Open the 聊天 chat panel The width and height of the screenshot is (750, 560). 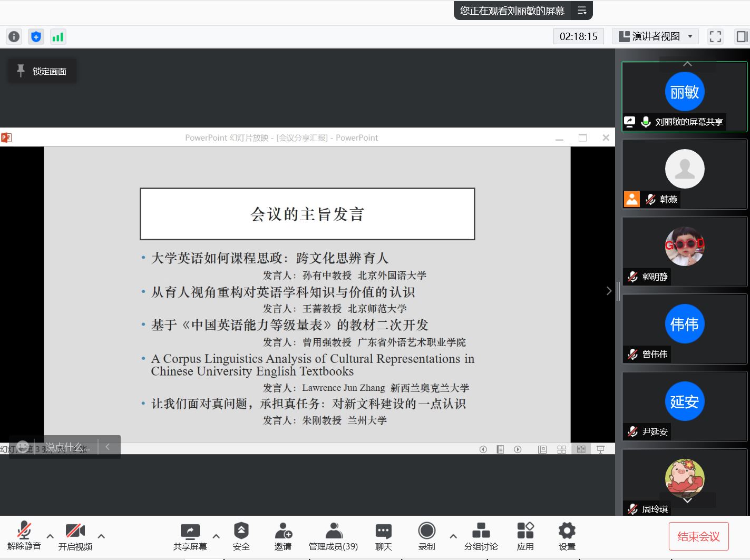coord(383,536)
